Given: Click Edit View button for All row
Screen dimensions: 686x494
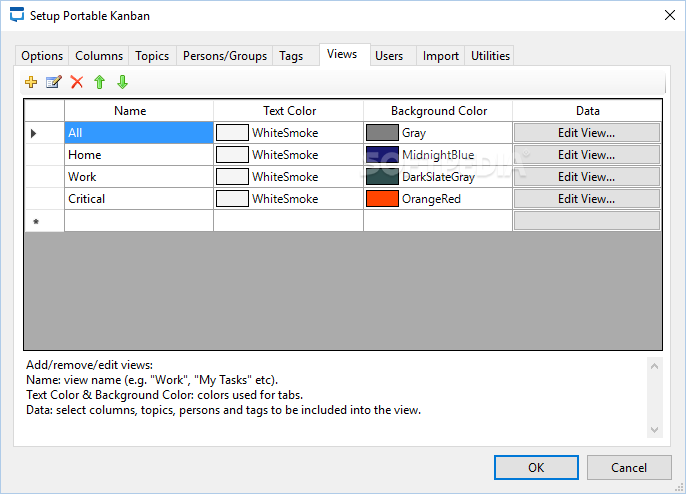Looking at the screenshot, I should click(x=587, y=133).
